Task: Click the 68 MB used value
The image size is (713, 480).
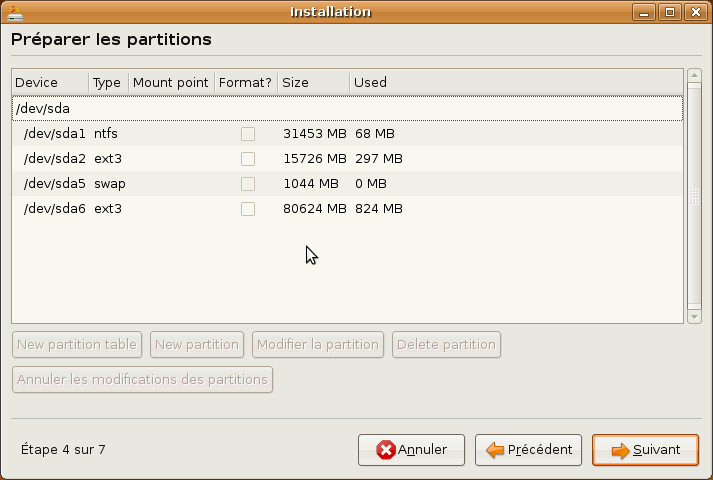Action: (x=375, y=134)
